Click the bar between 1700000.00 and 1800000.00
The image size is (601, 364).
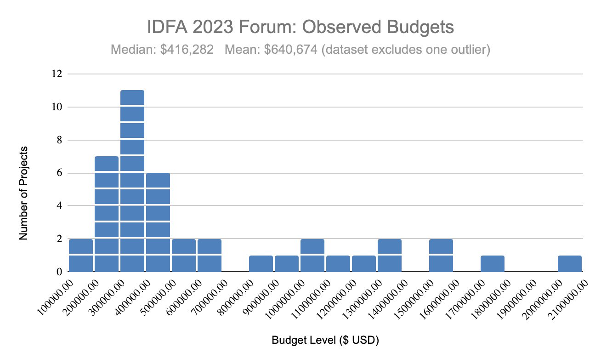[x=493, y=264]
